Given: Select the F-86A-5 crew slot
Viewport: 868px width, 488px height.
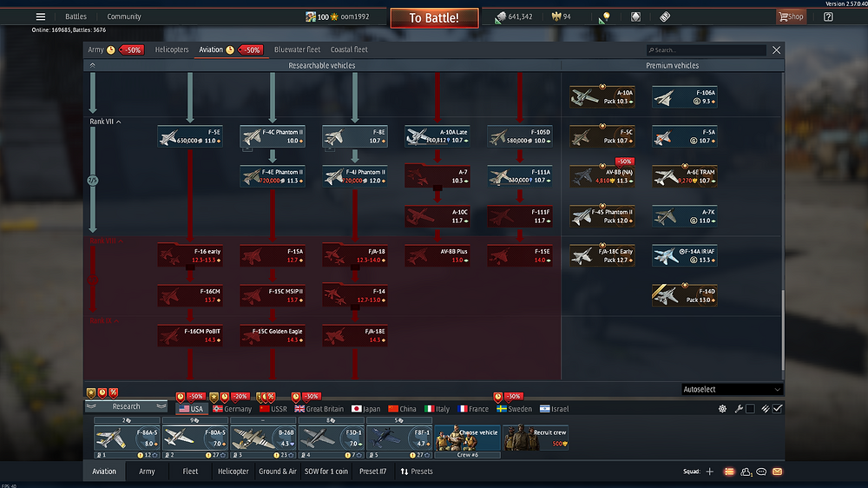Looking at the screenshot, I should tap(127, 438).
